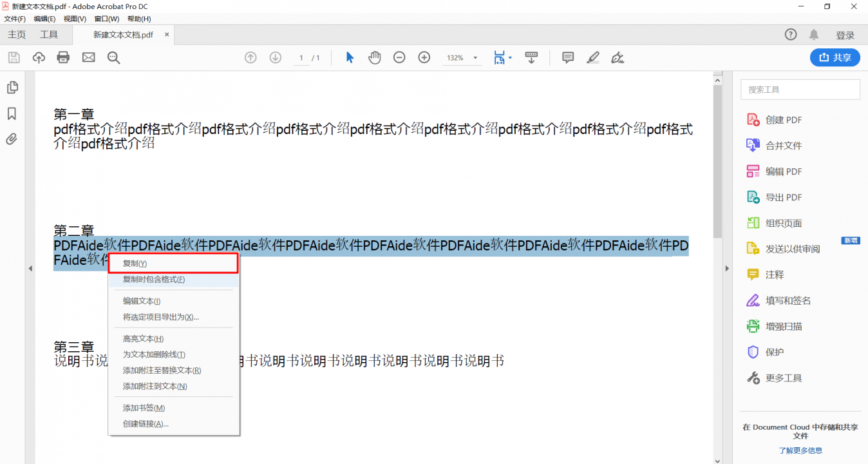The height and width of the screenshot is (464, 868).
Task: Select 添加书签(M) in context menu
Action: point(174,408)
